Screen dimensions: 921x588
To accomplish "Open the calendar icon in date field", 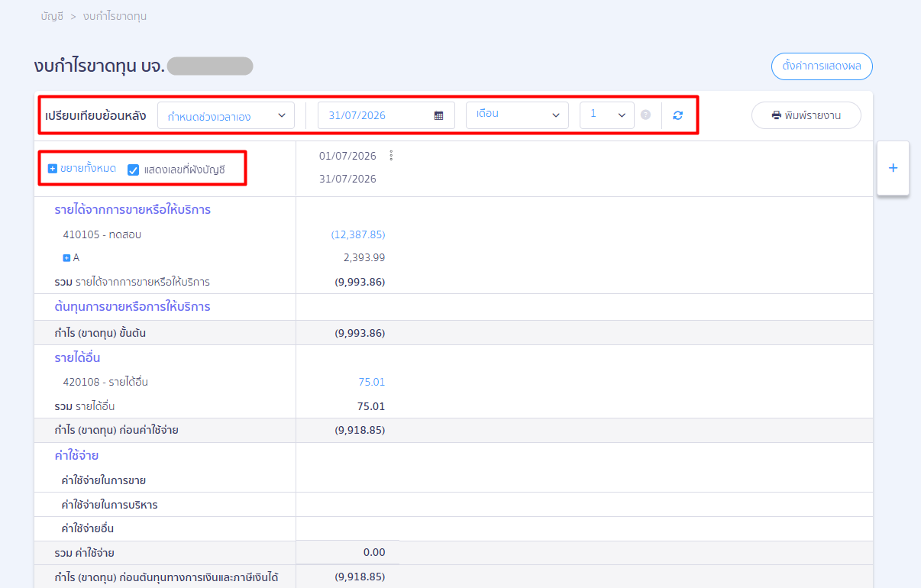I will (439, 115).
